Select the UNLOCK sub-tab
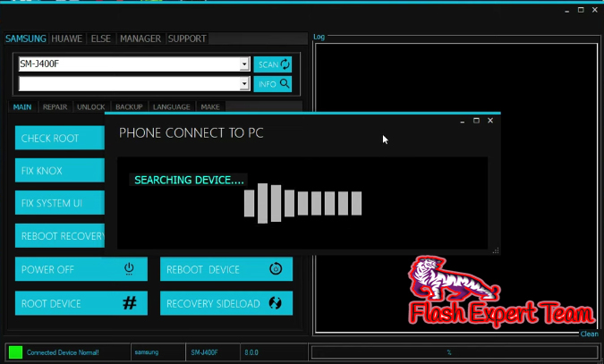 pos(91,107)
